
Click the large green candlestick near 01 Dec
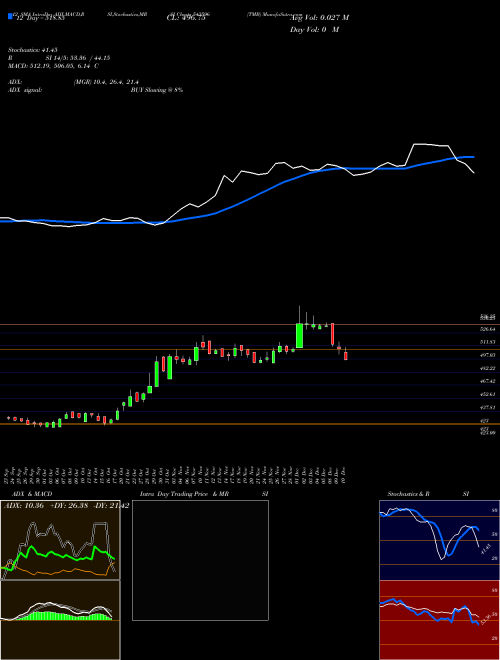pos(299,335)
